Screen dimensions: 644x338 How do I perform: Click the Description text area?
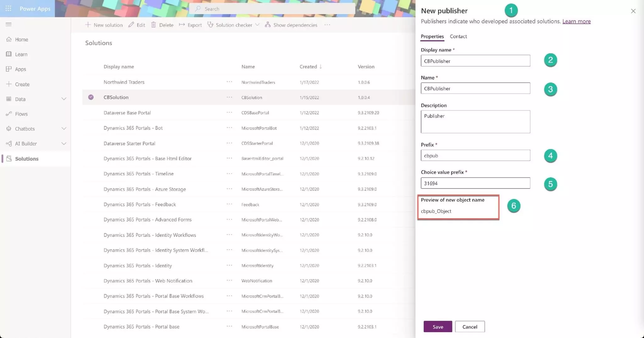click(x=475, y=122)
